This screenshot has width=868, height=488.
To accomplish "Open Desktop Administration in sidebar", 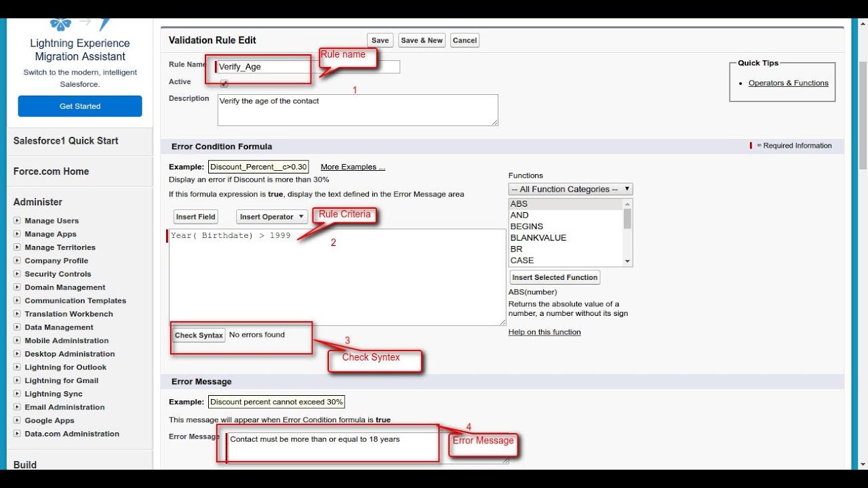I will pos(70,354).
